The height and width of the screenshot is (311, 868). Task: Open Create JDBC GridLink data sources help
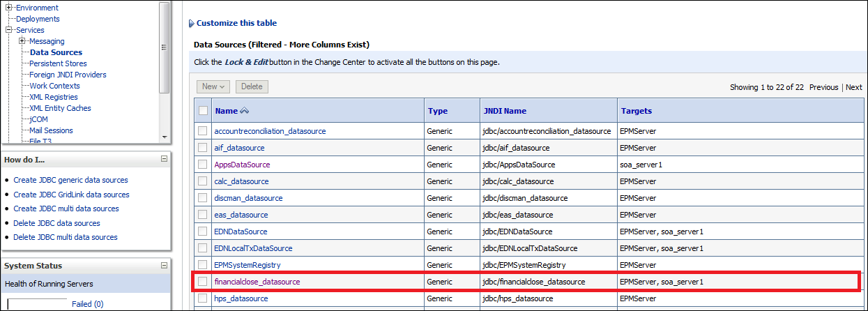[71, 195]
